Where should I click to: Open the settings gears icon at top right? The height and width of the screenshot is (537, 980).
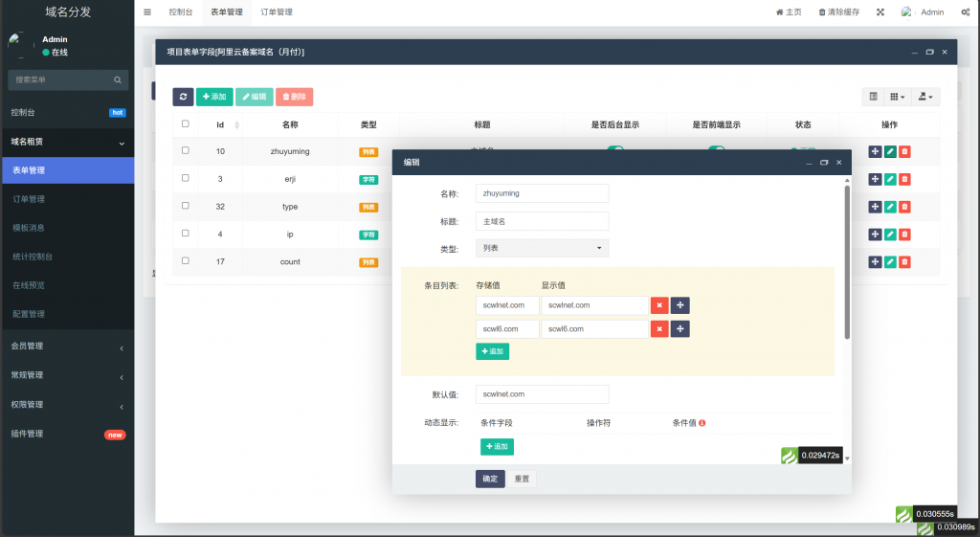[x=965, y=11]
